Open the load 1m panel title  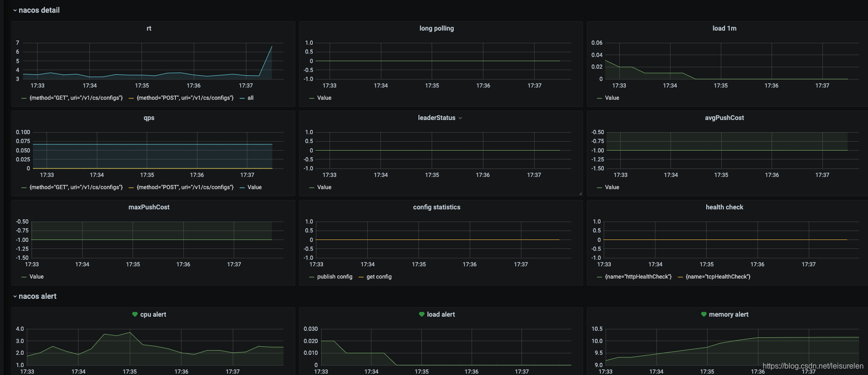(x=725, y=28)
